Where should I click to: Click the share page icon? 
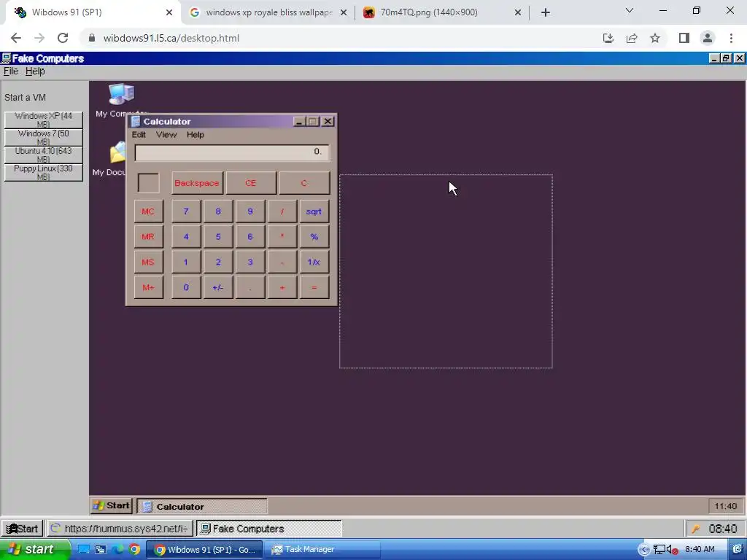pyautogui.click(x=632, y=38)
